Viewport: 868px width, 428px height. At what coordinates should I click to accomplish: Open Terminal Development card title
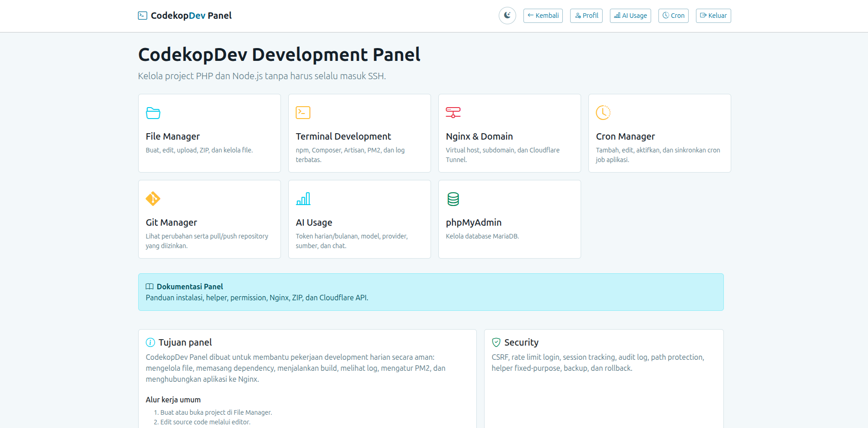coord(343,136)
